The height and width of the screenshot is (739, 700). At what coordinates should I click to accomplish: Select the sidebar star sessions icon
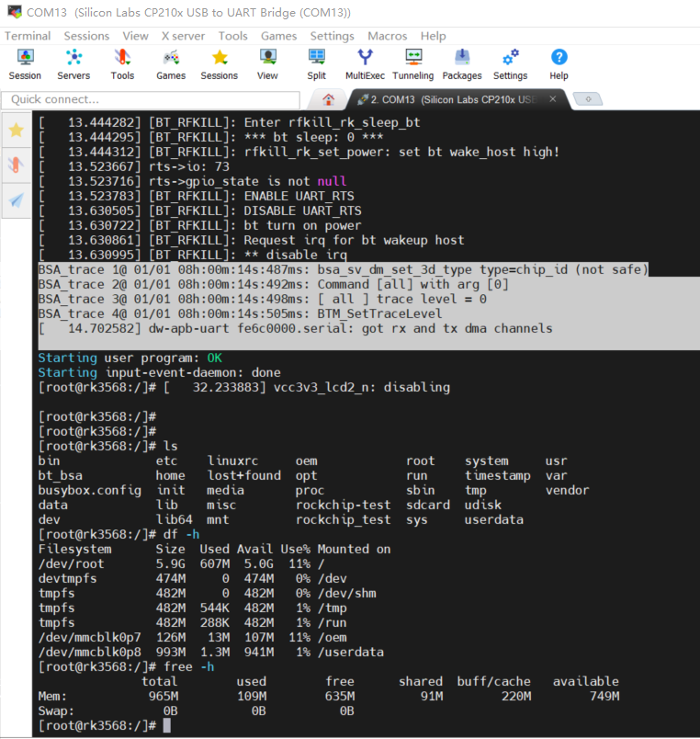pos(17,130)
